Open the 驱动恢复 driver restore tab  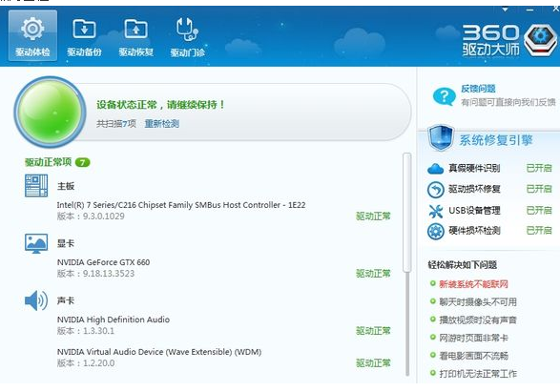[136, 37]
